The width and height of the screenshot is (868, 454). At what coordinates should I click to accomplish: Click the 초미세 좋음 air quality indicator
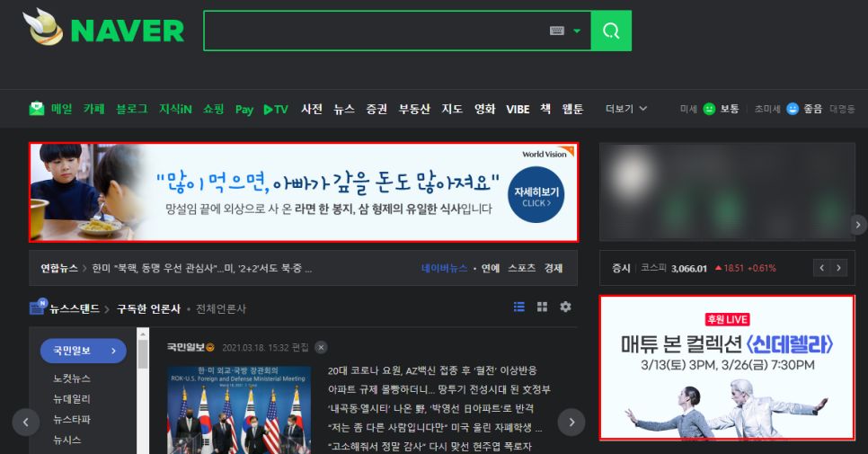pyautogui.click(x=788, y=109)
